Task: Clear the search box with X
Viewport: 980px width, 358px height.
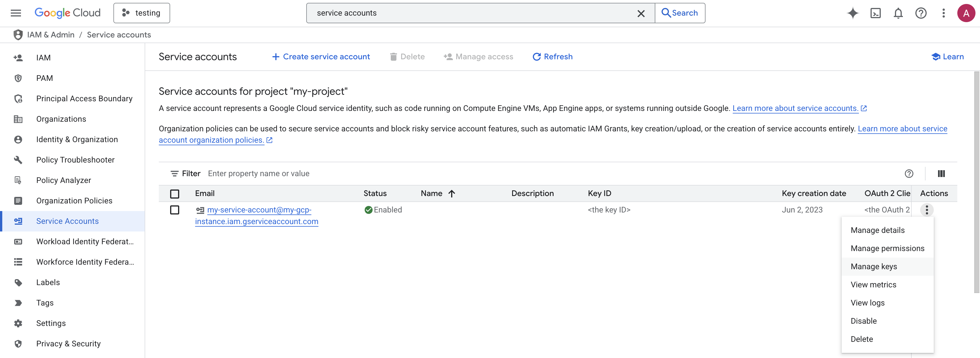Action: pyautogui.click(x=641, y=13)
